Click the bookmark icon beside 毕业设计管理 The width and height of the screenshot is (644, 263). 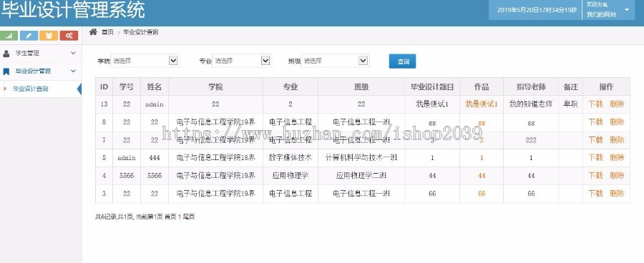[6, 71]
